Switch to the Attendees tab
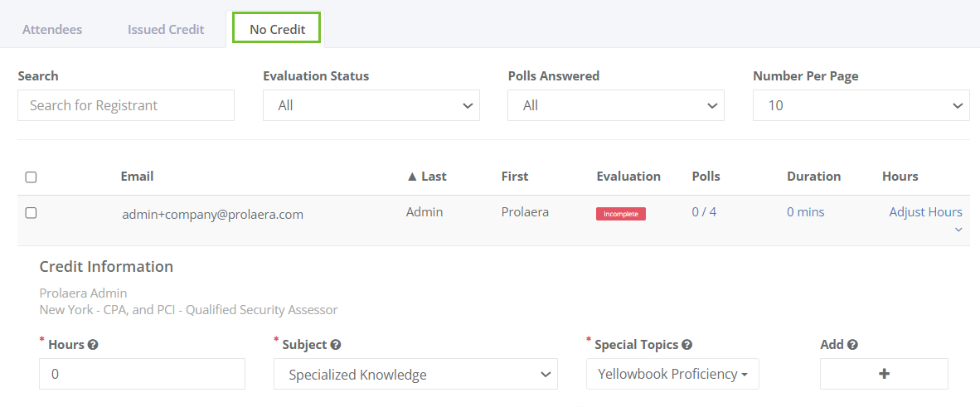This screenshot has width=980, height=407. [52, 29]
